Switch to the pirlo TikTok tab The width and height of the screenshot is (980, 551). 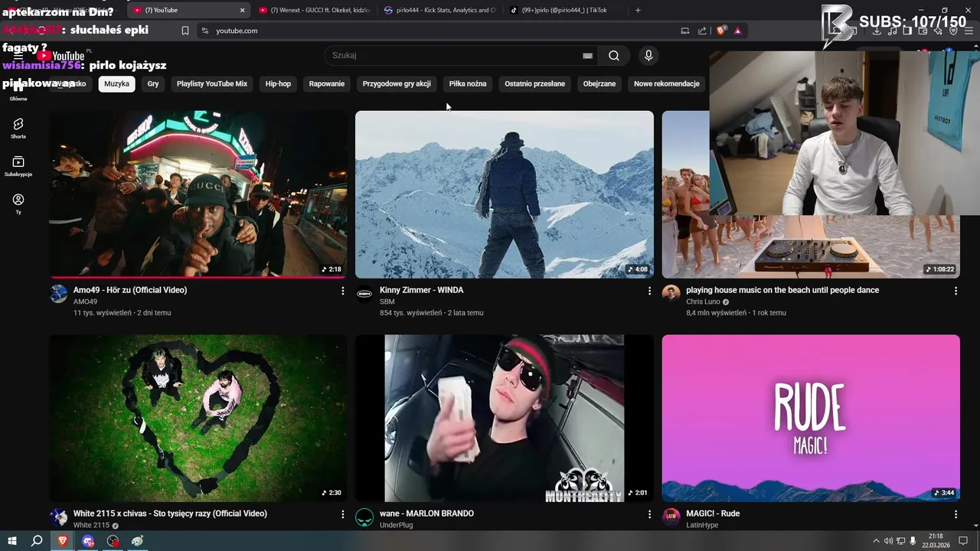565,10
